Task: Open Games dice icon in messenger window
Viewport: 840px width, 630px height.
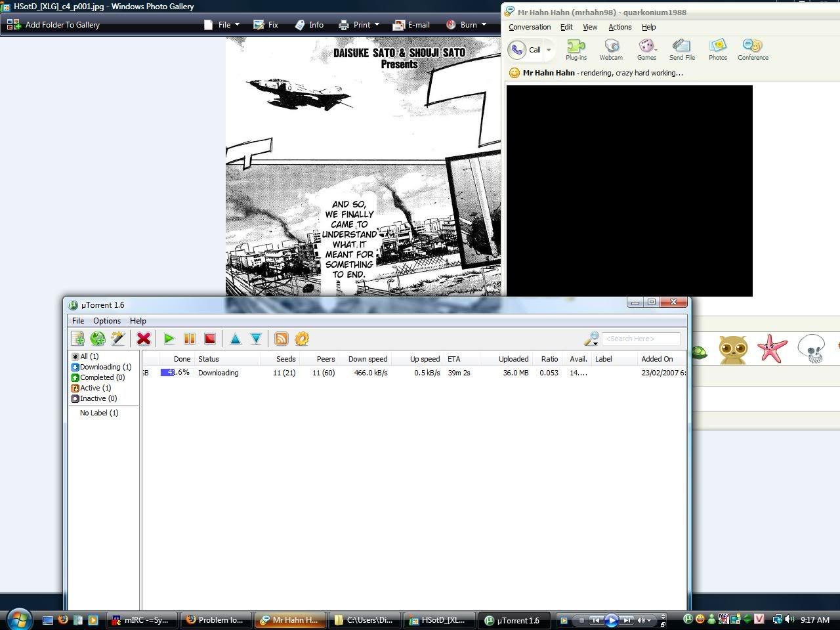Action: (x=646, y=49)
